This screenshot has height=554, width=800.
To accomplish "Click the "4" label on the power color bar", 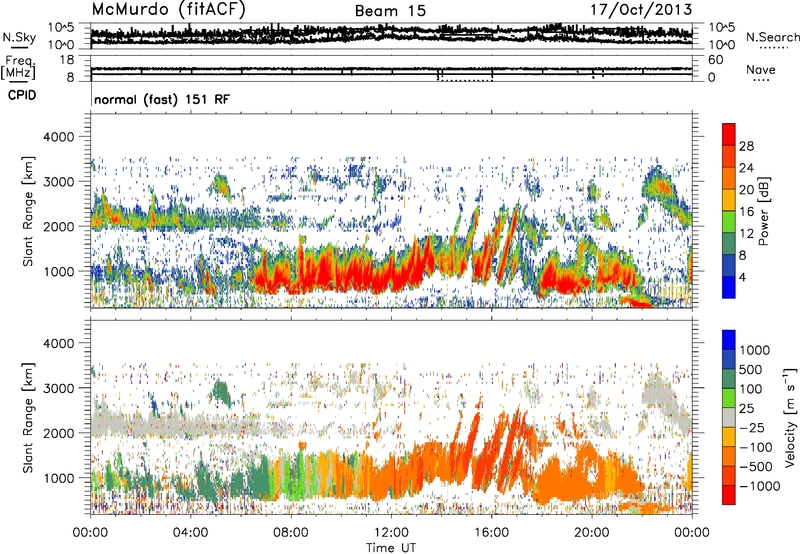I will (743, 277).
